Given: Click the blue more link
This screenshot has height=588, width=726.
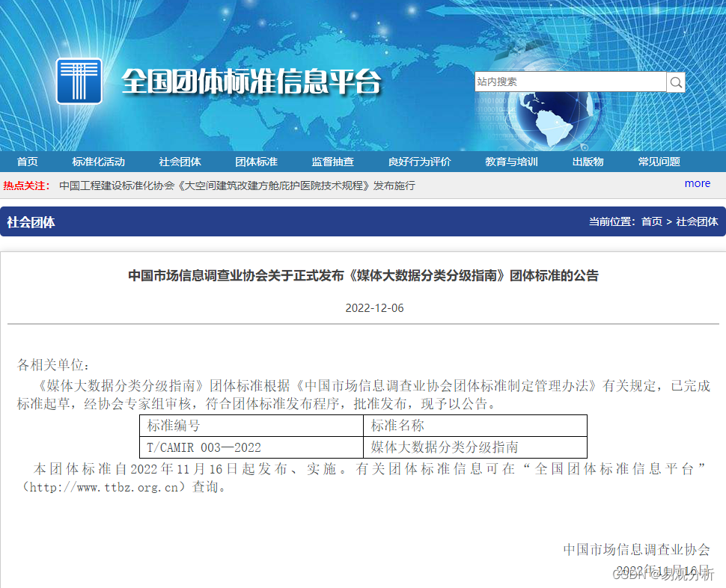Looking at the screenshot, I should point(698,183).
